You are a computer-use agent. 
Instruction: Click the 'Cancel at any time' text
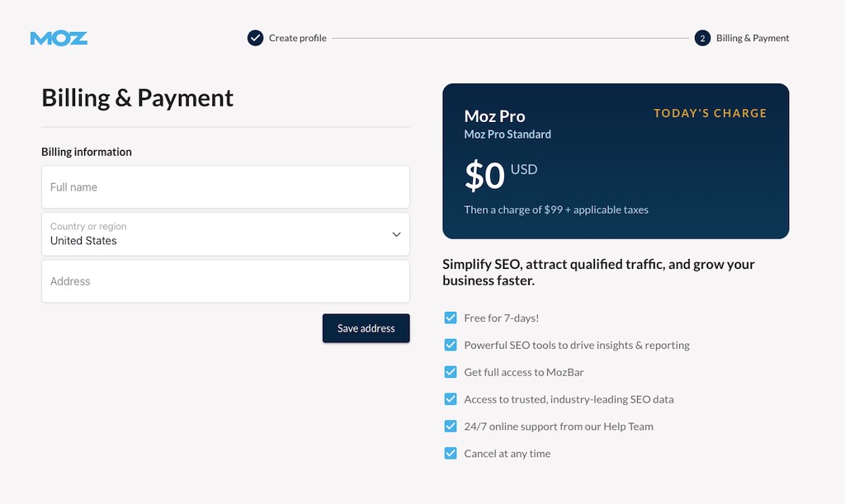pos(507,454)
